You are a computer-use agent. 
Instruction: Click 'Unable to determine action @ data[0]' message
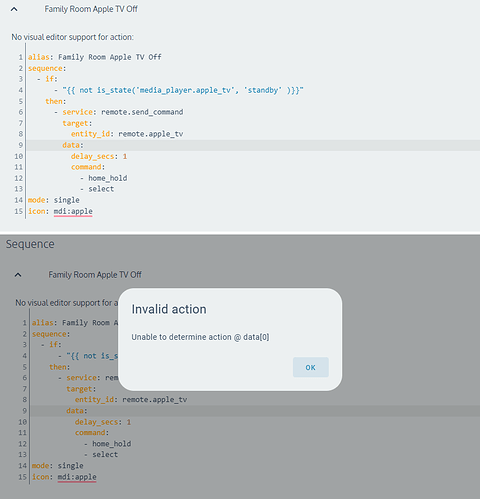coord(200,337)
